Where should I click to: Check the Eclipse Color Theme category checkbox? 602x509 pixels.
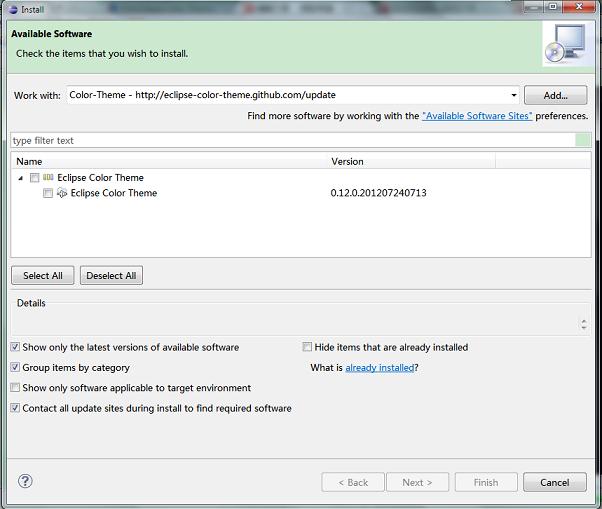click(x=35, y=178)
